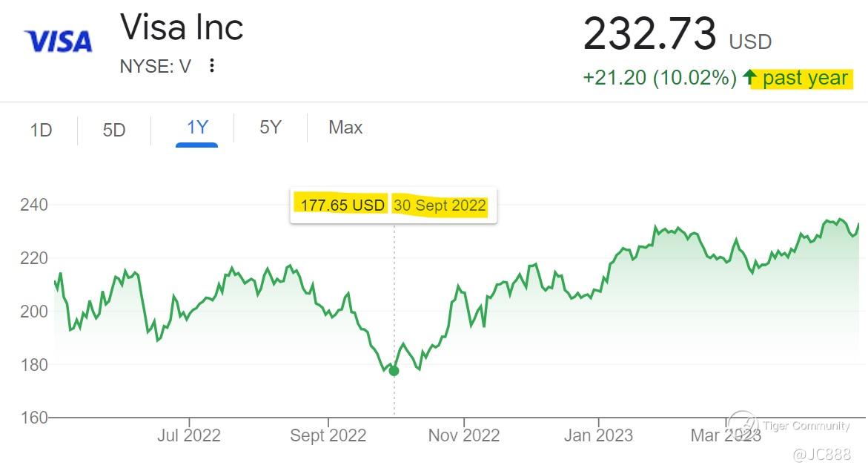Select the 5D time range tab
Image resolution: width=868 pixels, height=474 pixels.
tap(114, 130)
